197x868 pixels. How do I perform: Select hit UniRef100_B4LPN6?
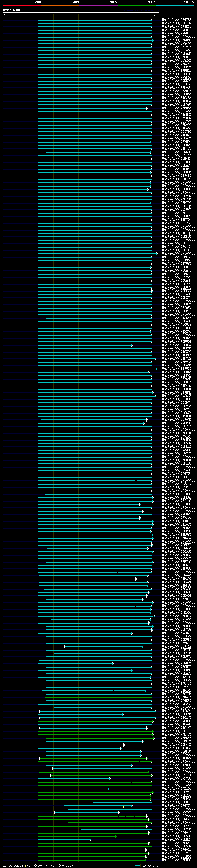pyautogui.click(x=177, y=349)
